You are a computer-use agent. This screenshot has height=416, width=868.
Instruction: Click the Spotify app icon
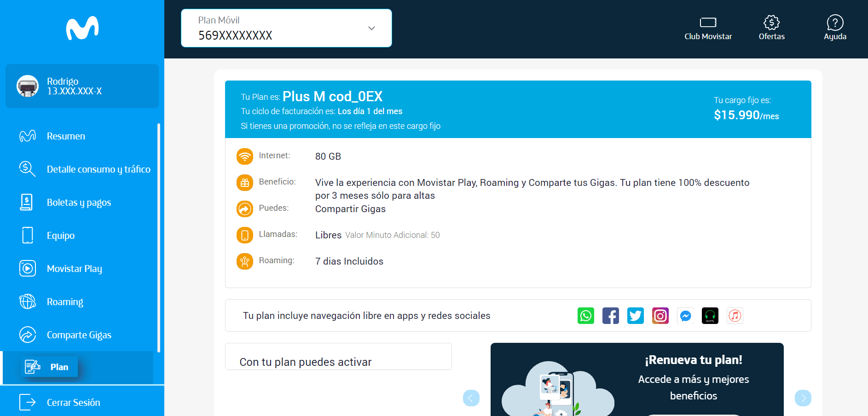point(710,316)
